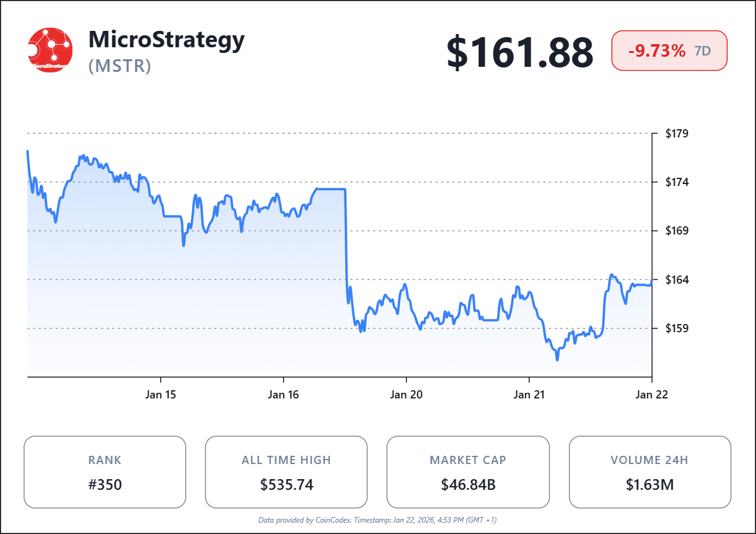Click the $161.88 current price
This screenshot has height=534, width=756.
click(520, 52)
